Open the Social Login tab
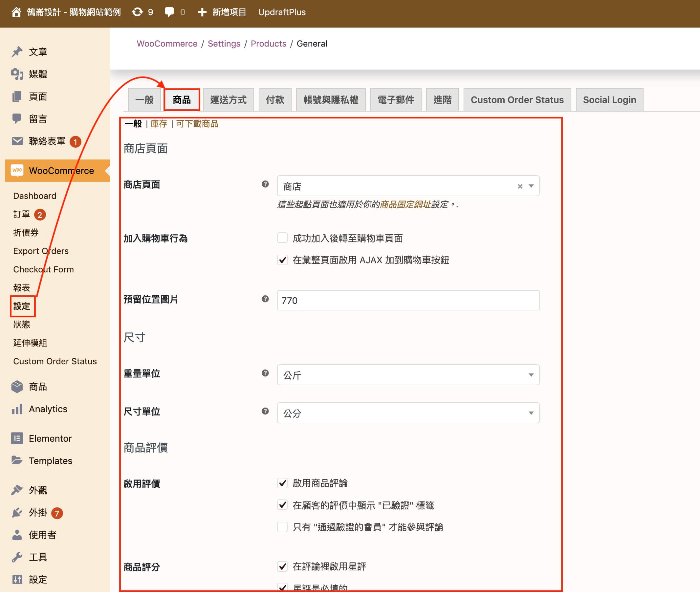 [x=609, y=100]
